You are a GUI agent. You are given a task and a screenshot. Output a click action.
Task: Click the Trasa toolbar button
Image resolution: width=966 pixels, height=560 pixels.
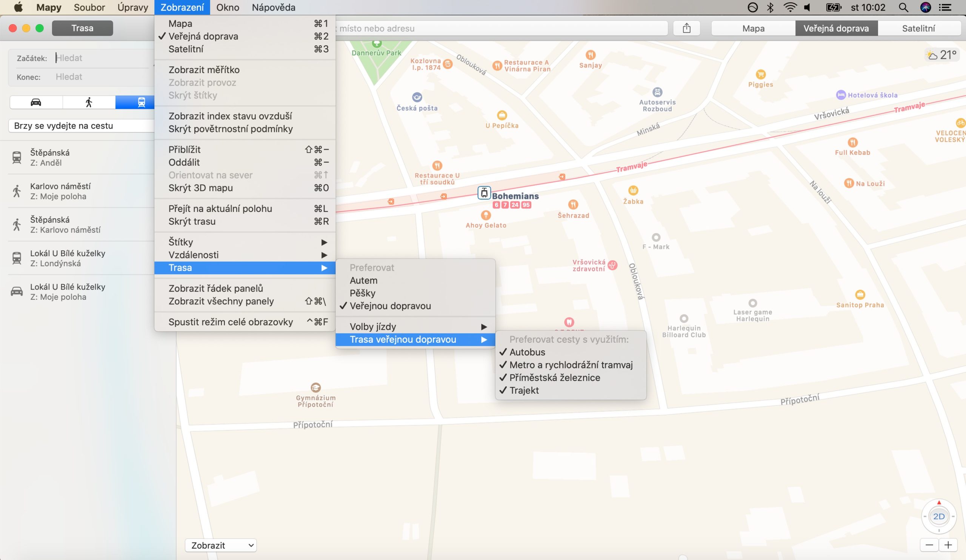pos(82,28)
